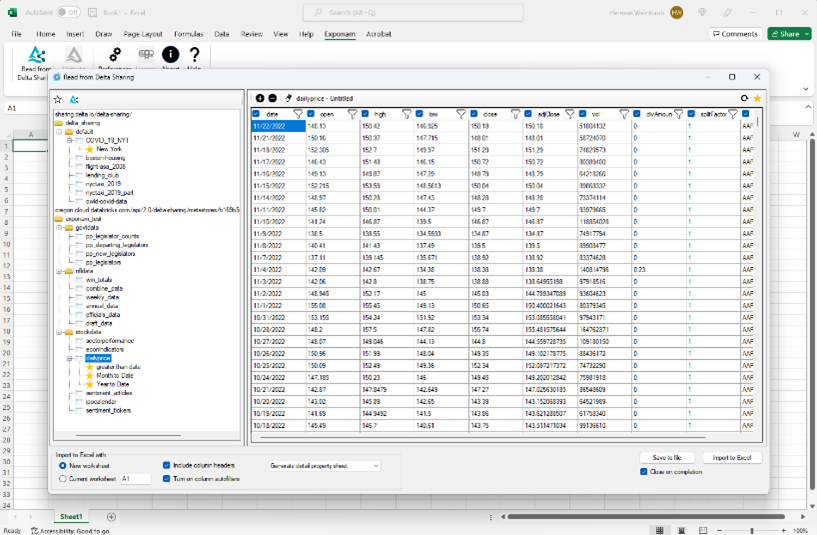This screenshot has height=535, width=817.
Task: Click the Write to Delta ribbon icon
Action: tap(73, 55)
